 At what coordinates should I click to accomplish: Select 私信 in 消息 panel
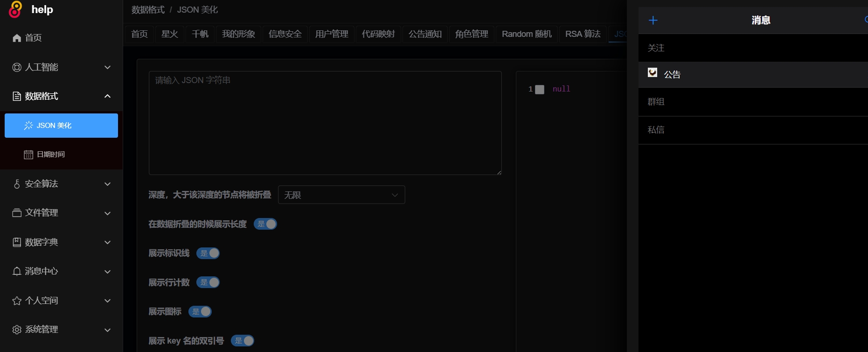coord(753,130)
